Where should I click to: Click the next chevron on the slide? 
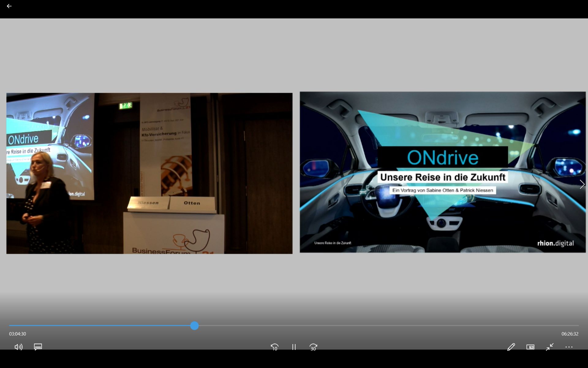point(582,184)
